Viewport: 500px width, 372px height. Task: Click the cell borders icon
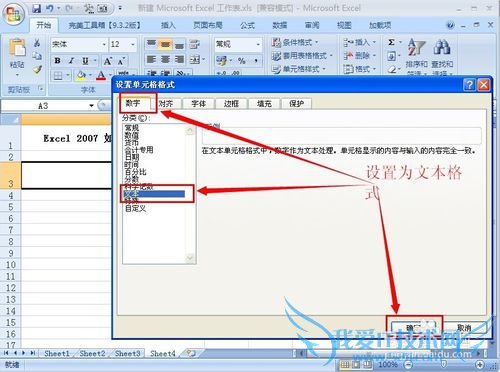coord(58,76)
